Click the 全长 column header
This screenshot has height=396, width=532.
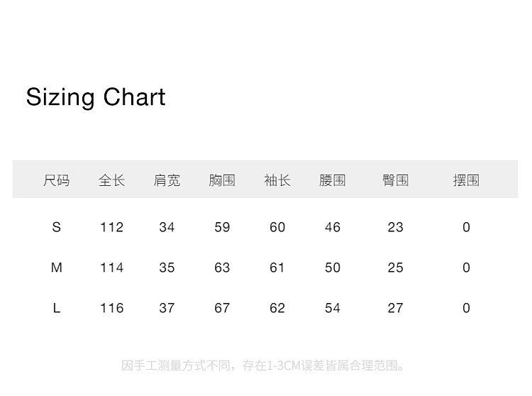click(111, 180)
